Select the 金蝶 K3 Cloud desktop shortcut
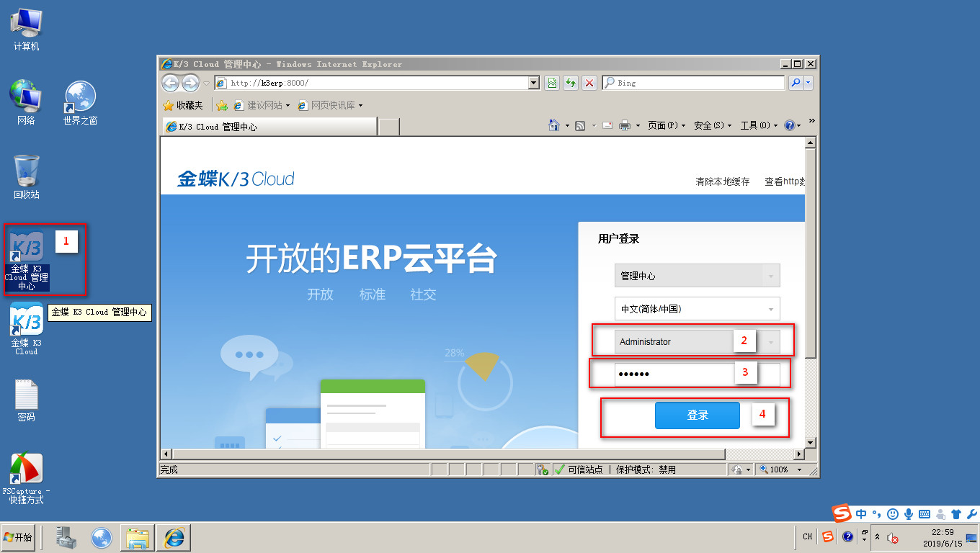The width and height of the screenshot is (980, 553). [27, 329]
